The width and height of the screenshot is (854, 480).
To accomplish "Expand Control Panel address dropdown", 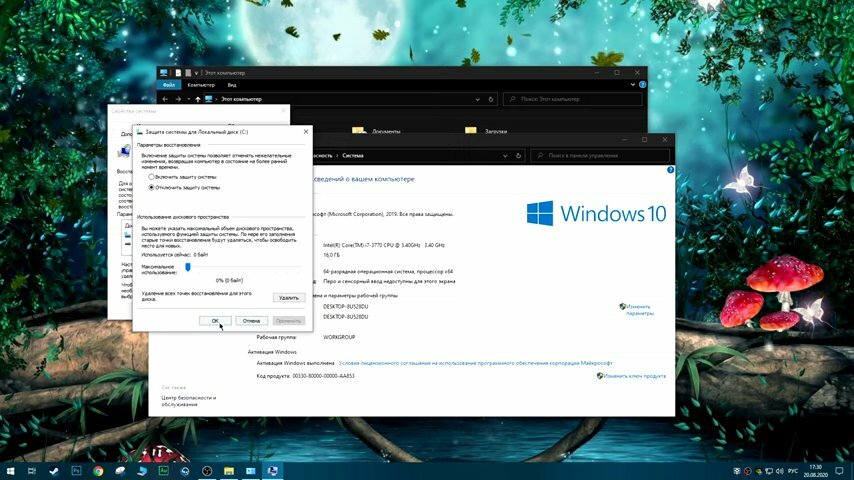I will click(505, 156).
